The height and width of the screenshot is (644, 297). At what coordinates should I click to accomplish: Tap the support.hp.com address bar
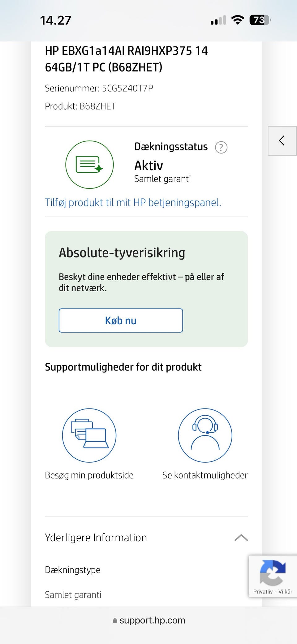(x=152, y=620)
